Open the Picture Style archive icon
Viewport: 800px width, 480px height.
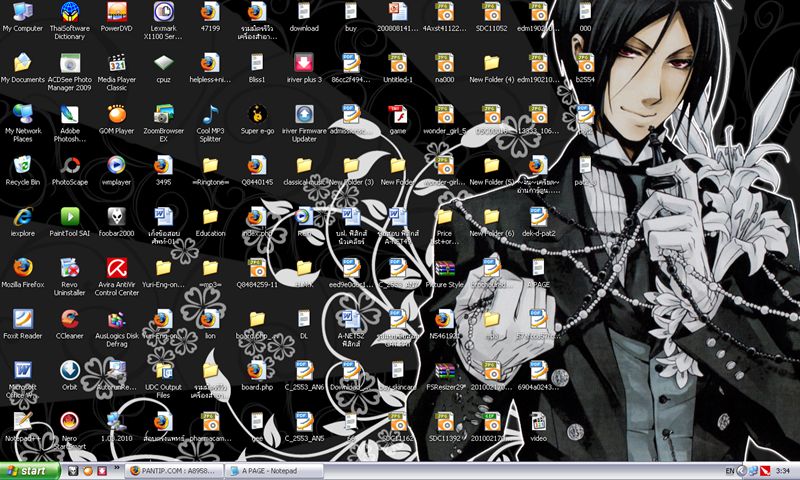coord(445,268)
